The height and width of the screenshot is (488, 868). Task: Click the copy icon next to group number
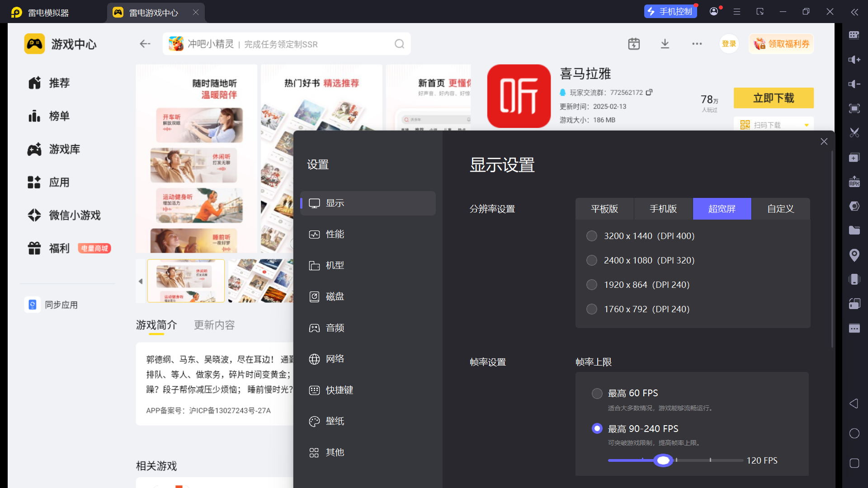point(649,92)
